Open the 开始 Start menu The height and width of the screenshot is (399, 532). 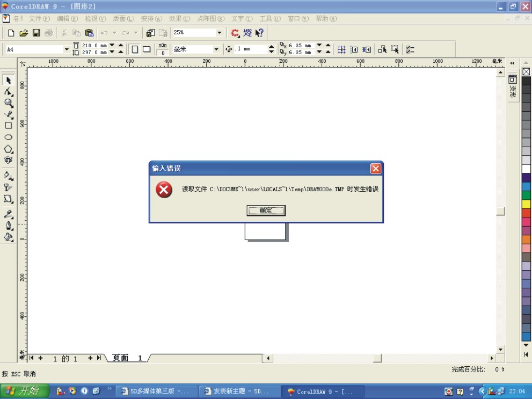tap(25, 391)
